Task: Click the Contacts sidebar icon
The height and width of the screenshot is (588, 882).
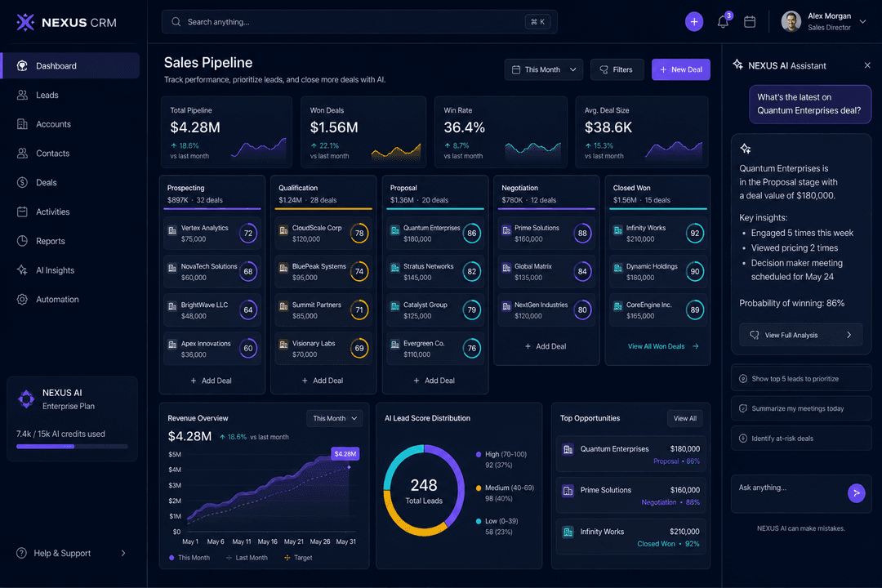Action: pos(22,154)
